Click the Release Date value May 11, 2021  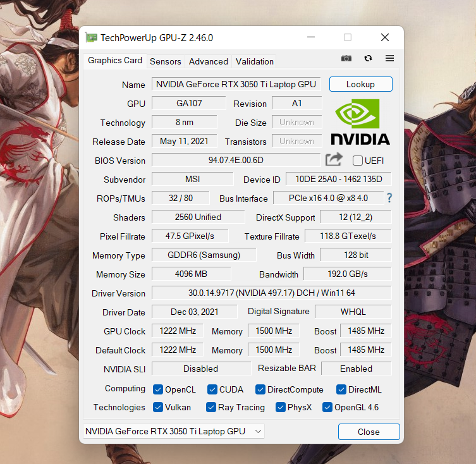[x=185, y=141]
